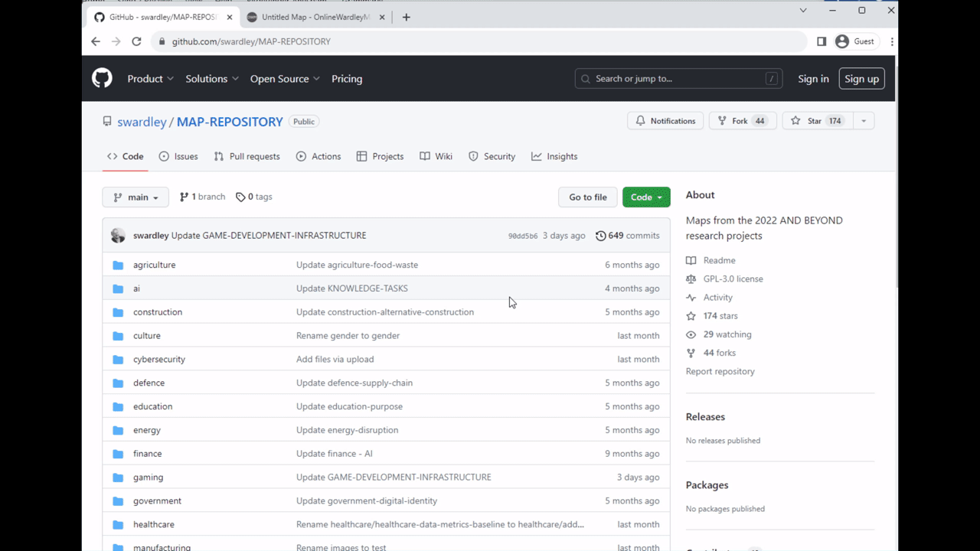Viewport: 980px width, 551px height.
Task: Click the education folder icon
Action: click(x=118, y=406)
